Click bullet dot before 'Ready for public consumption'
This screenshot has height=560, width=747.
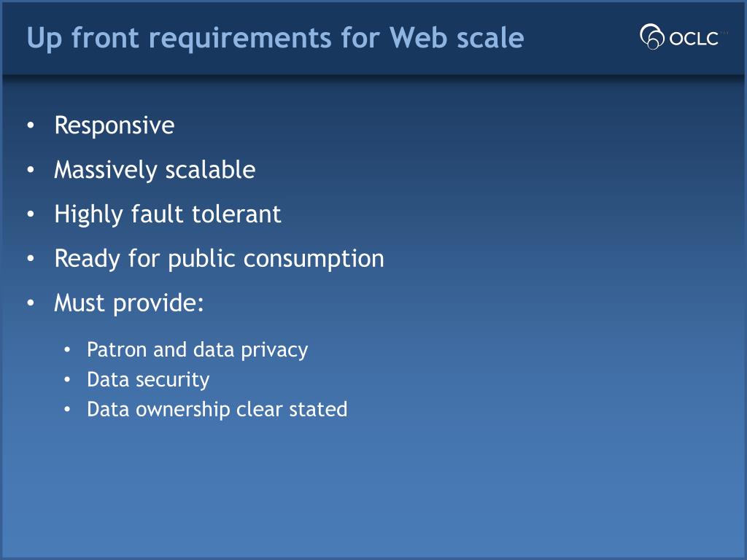pyautogui.click(x=31, y=259)
